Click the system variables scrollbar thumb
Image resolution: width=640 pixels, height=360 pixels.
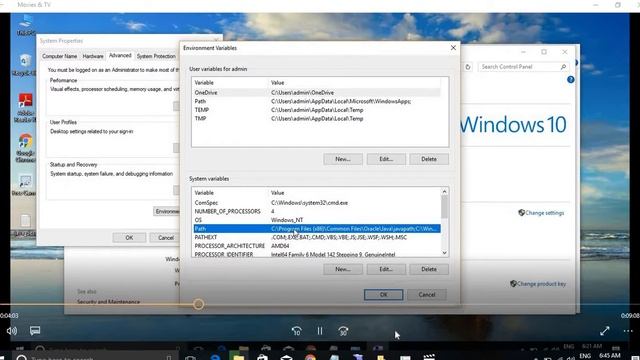444,207
